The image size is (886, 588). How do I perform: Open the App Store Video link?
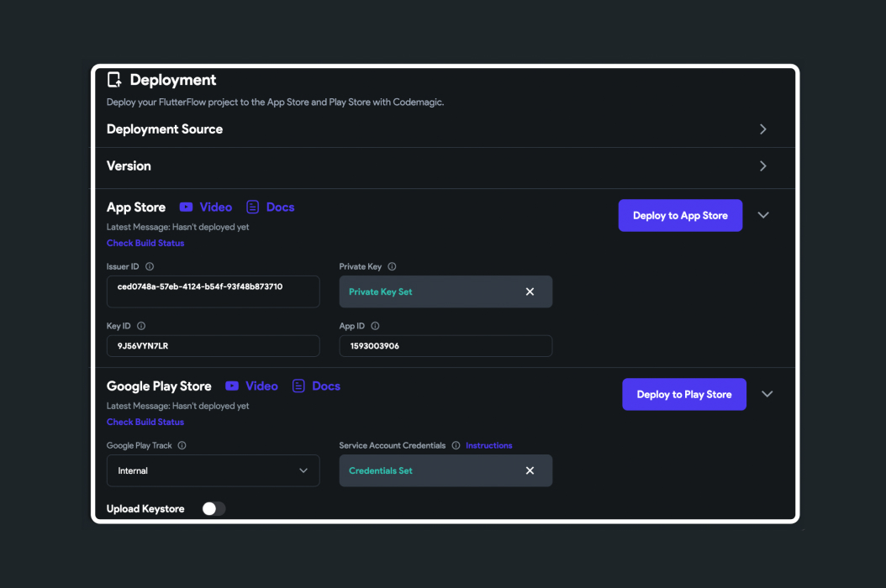coord(216,207)
